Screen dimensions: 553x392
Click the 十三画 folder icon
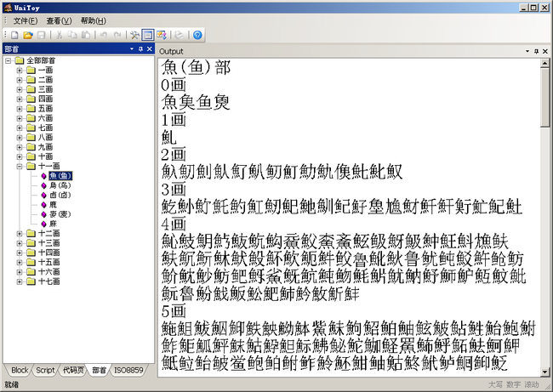coord(31,243)
